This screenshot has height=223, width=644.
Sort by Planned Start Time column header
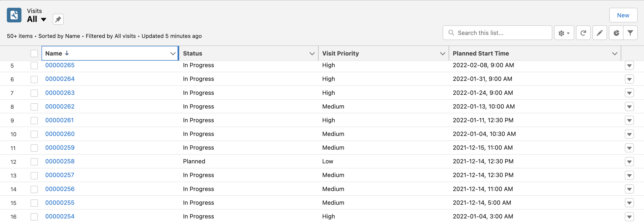(x=481, y=53)
